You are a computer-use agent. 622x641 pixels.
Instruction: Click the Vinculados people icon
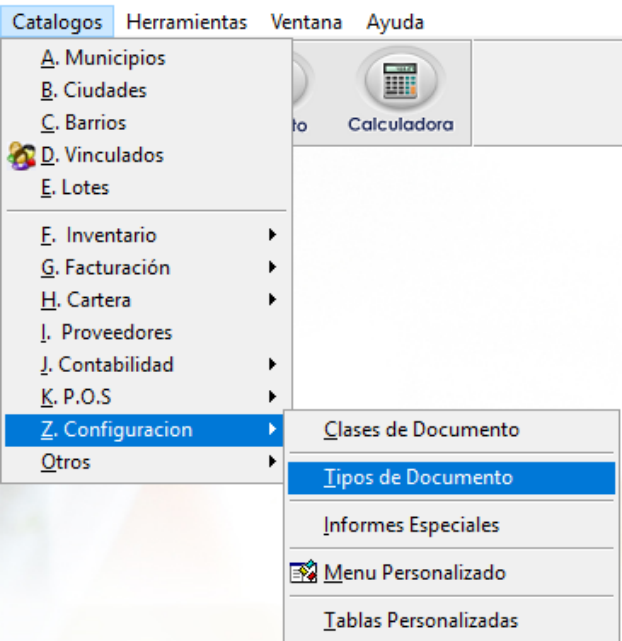(21, 156)
